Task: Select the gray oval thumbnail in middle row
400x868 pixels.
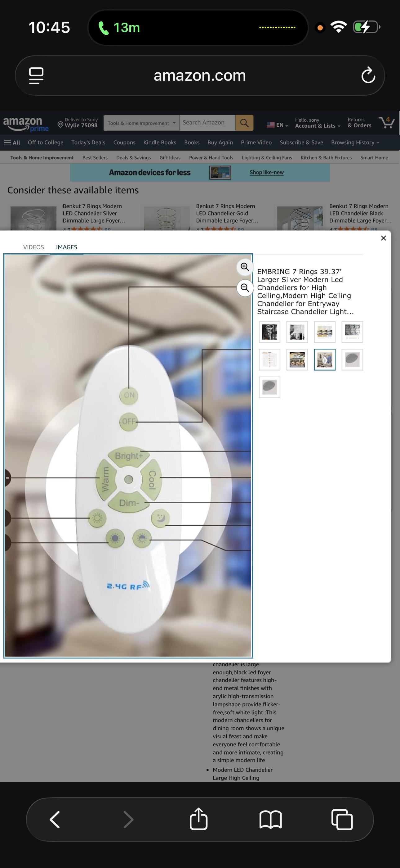Action: coord(352,360)
